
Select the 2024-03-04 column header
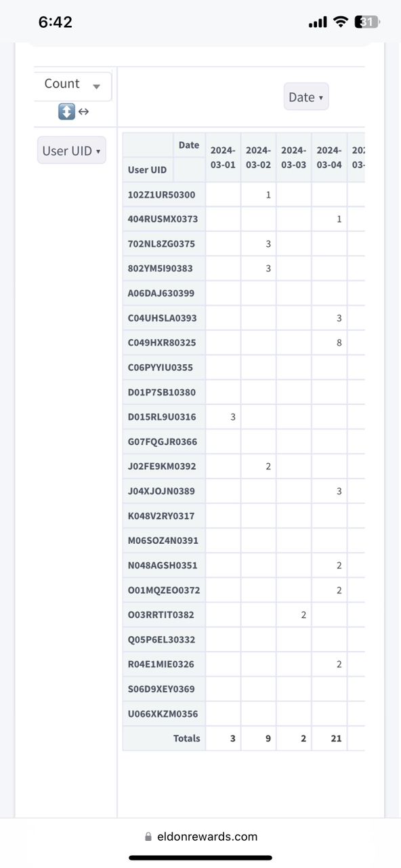[329, 157]
